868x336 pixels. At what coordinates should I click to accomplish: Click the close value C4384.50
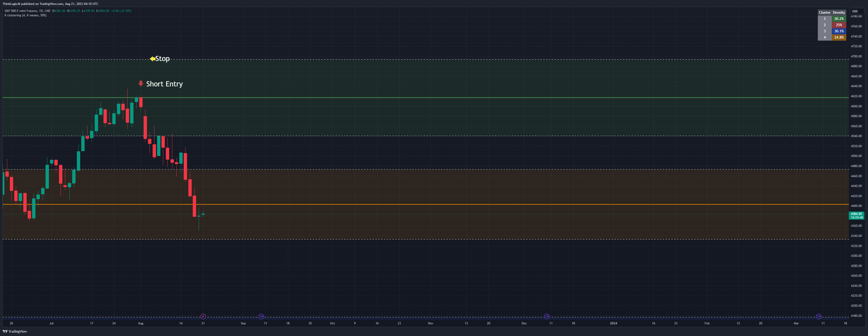point(103,11)
